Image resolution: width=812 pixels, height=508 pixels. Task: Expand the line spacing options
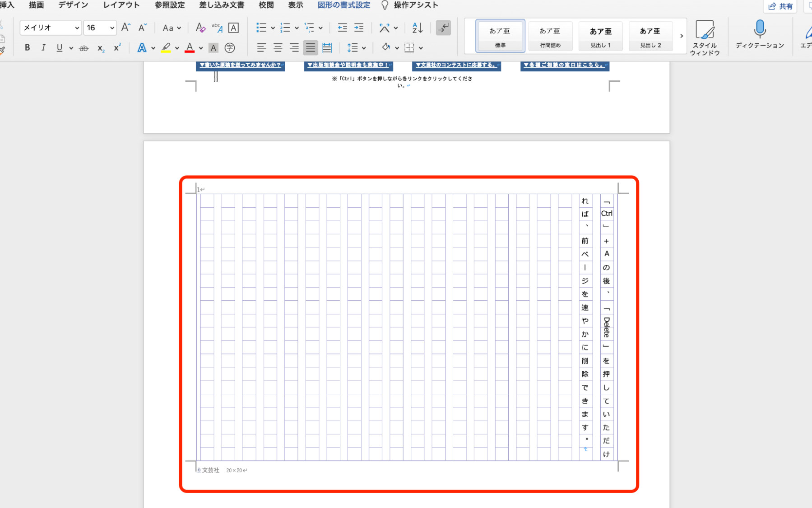tap(365, 47)
